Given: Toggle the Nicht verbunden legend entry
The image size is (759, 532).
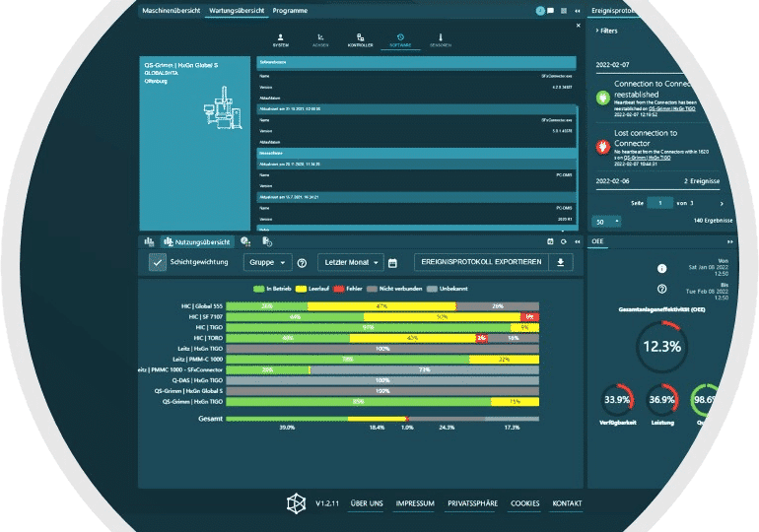Looking at the screenshot, I should (394, 289).
